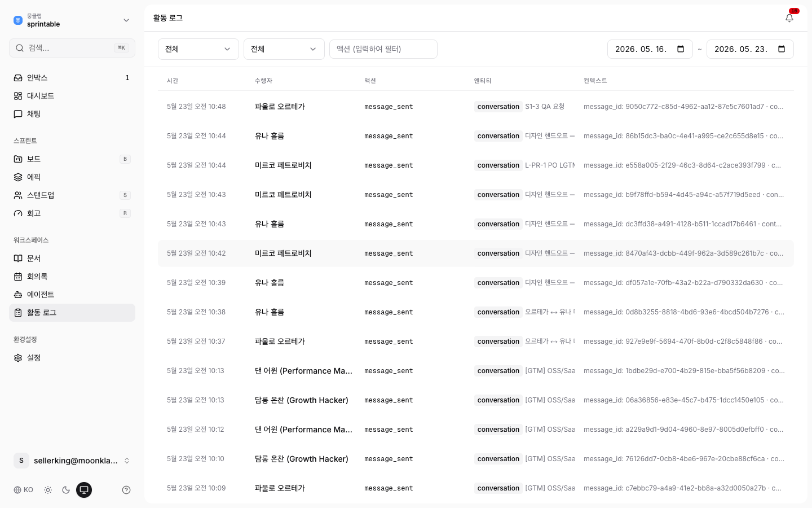The image size is (812, 508).
Task: Click message_id 927e9e9f context cell
Action: click(683, 341)
